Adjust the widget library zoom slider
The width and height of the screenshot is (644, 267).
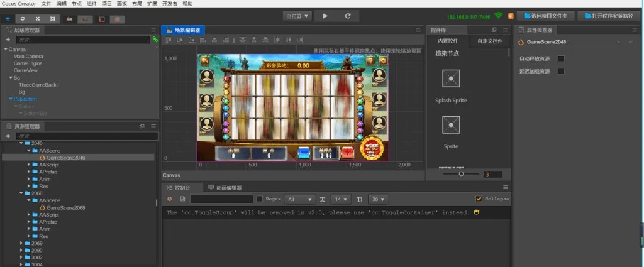pos(461,174)
